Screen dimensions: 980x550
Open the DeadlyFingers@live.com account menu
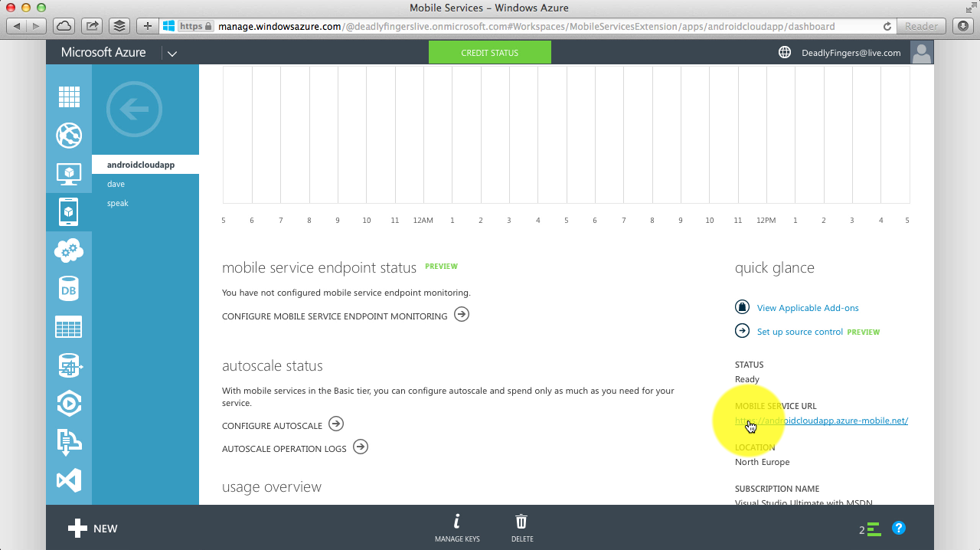click(851, 53)
